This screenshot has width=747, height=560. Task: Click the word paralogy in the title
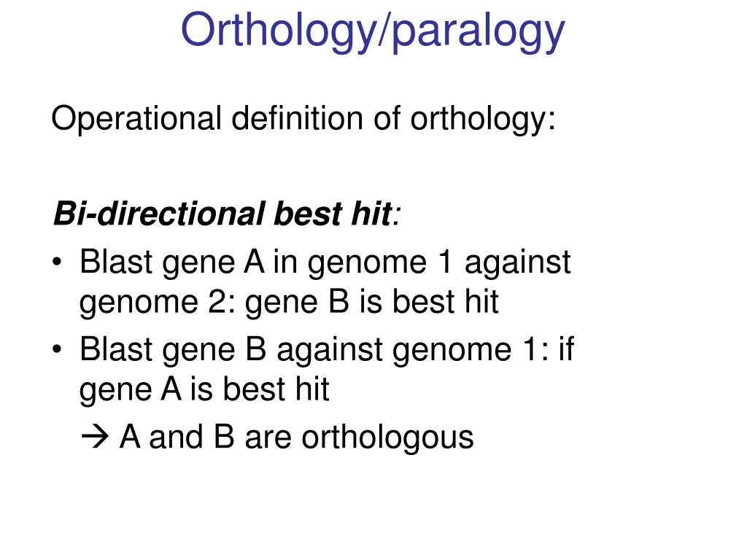(479, 32)
